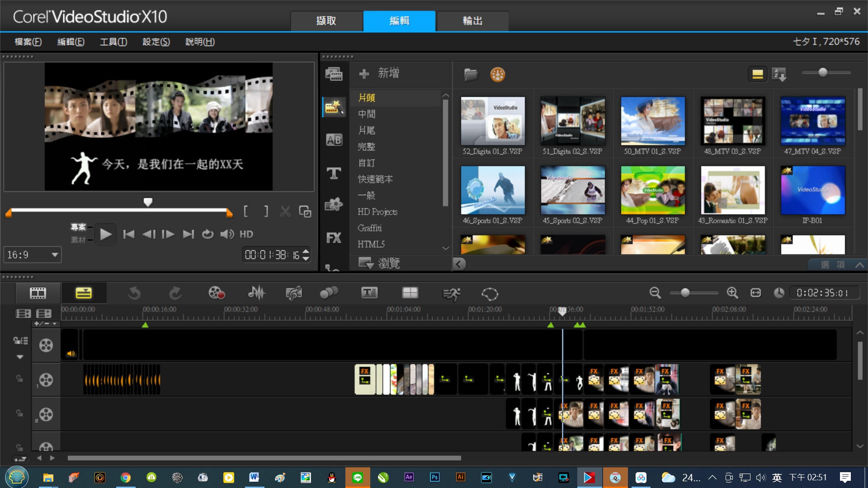This screenshot has height=488, width=868.
Task: Set Mark-out with right bracket
Action: [266, 211]
